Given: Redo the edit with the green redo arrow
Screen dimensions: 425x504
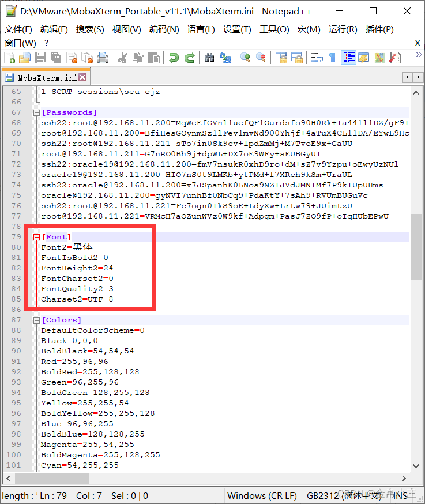Looking at the screenshot, I should 190,58.
